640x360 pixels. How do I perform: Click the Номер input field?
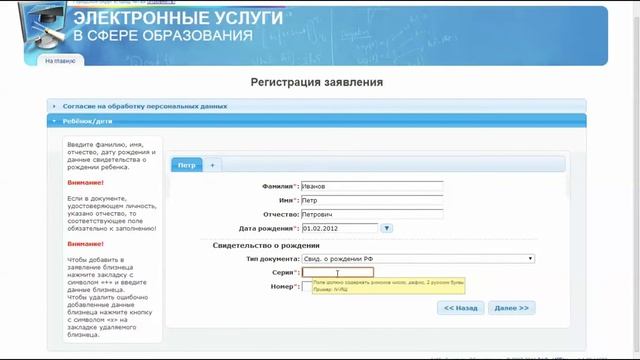[307, 287]
